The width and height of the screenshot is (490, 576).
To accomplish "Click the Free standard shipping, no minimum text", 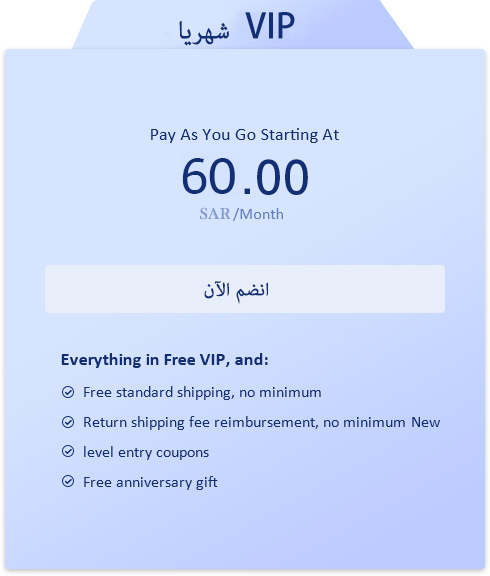I will point(202,393).
